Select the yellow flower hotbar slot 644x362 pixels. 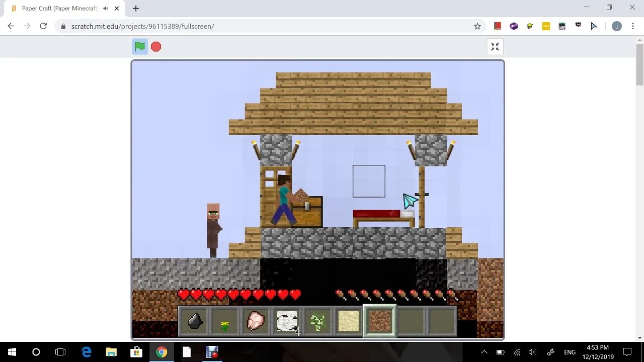(x=225, y=321)
